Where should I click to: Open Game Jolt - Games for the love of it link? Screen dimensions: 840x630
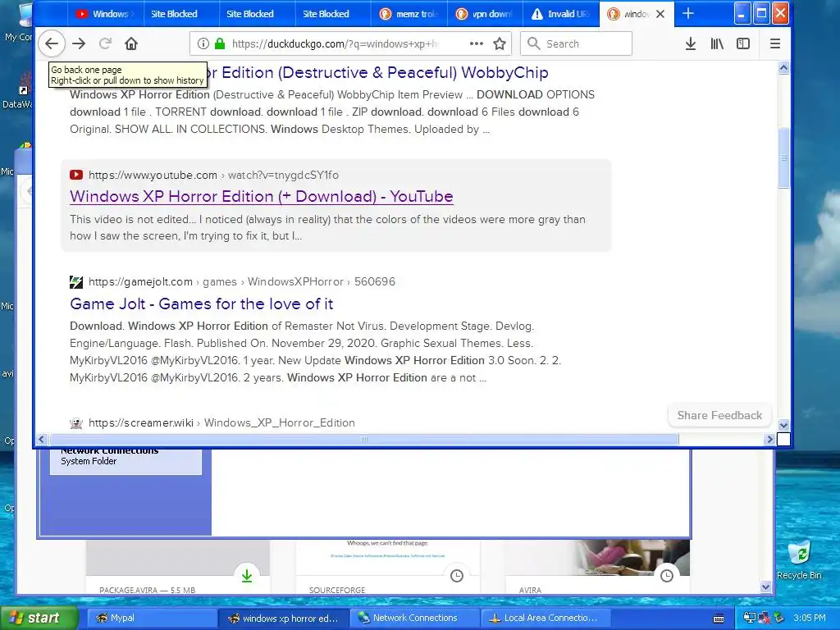[x=202, y=304]
